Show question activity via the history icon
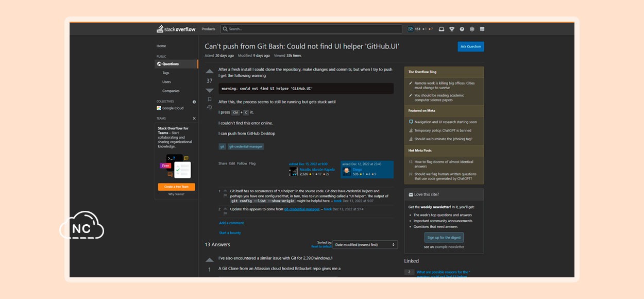The width and height of the screenshot is (644, 299). (210, 107)
